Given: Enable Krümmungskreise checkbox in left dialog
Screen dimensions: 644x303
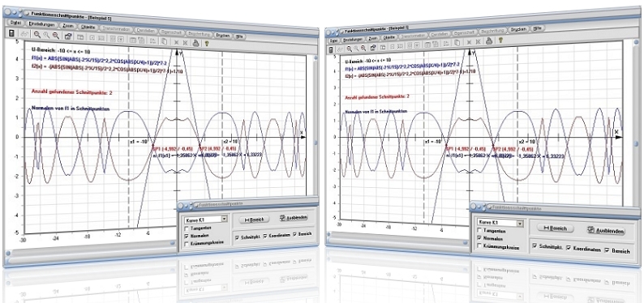Looking at the screenshot, I should point(187,243).
